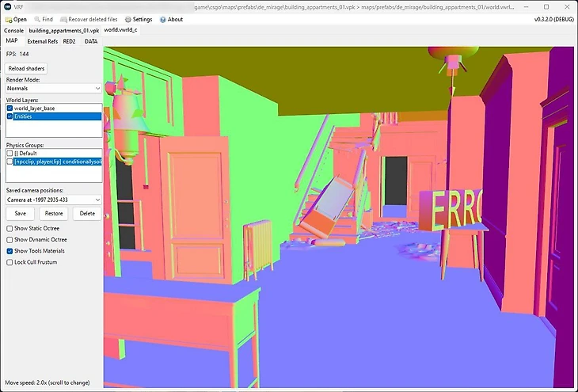Viewport: 578px width, 392px height.
Task: Click the Find magnifier icon
Action: [x=36, y=19]
